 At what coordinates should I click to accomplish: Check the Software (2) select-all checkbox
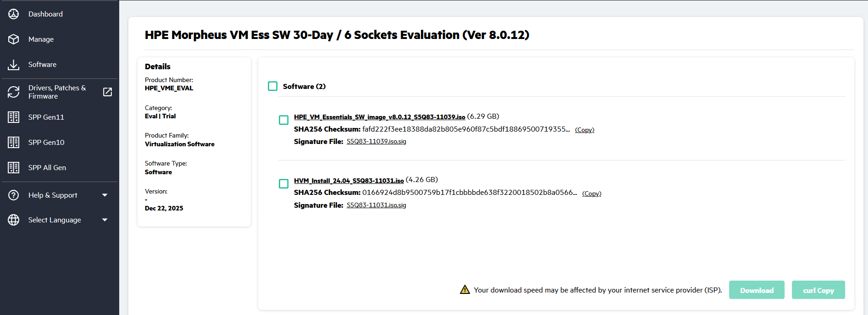coord(273,86)
